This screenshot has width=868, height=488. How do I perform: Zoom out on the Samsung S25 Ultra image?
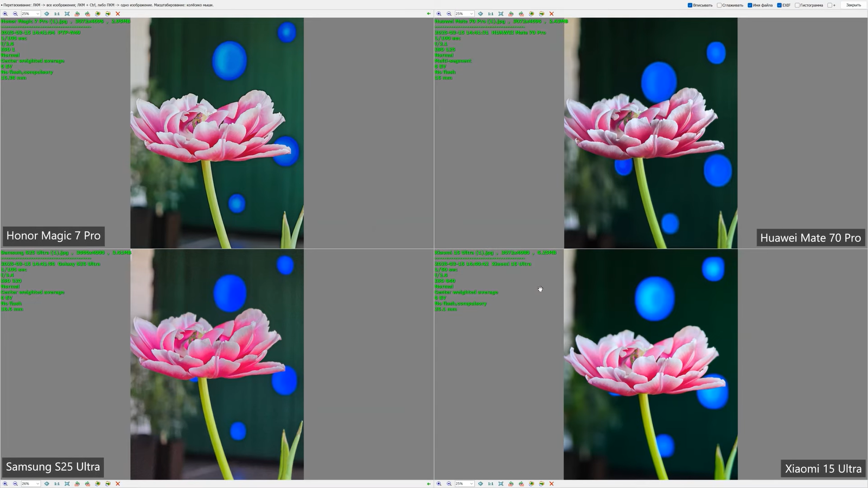(15, 484)
